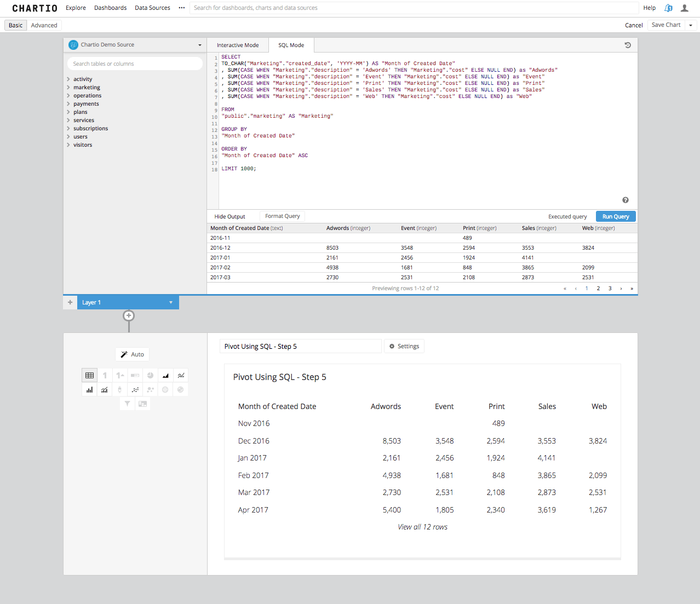Open the Dashboards menu

coord(110,8)
